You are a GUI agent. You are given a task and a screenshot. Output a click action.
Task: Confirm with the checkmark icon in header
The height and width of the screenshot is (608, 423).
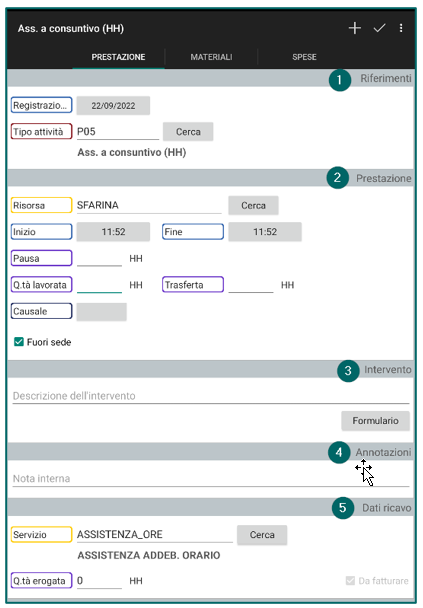click(x=379, y=28)
